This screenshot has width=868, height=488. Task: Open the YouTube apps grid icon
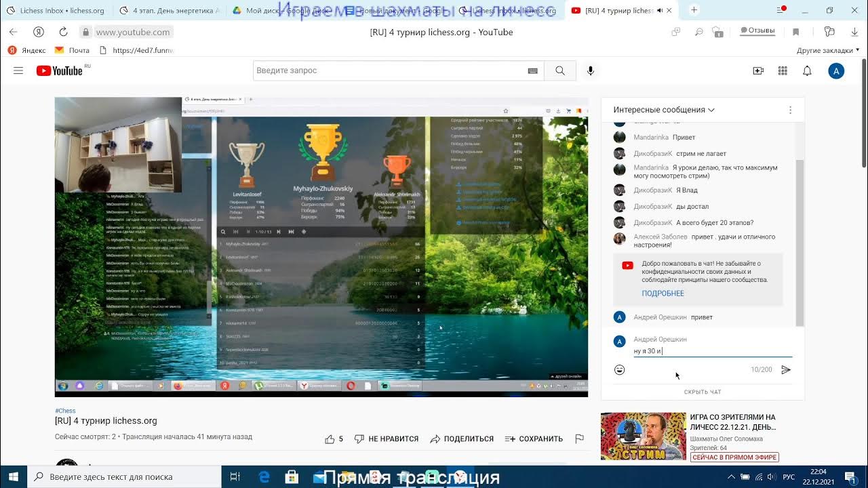click(x=783, y=70)
